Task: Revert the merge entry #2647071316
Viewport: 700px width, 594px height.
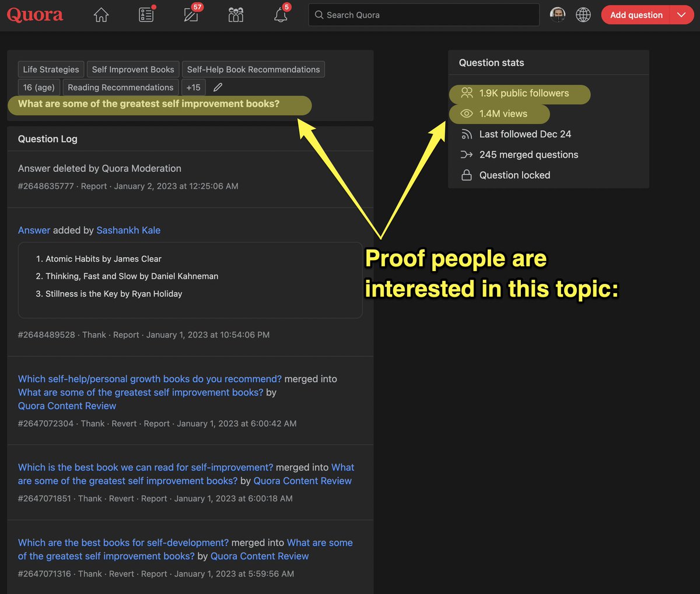Action: [121, 574]
